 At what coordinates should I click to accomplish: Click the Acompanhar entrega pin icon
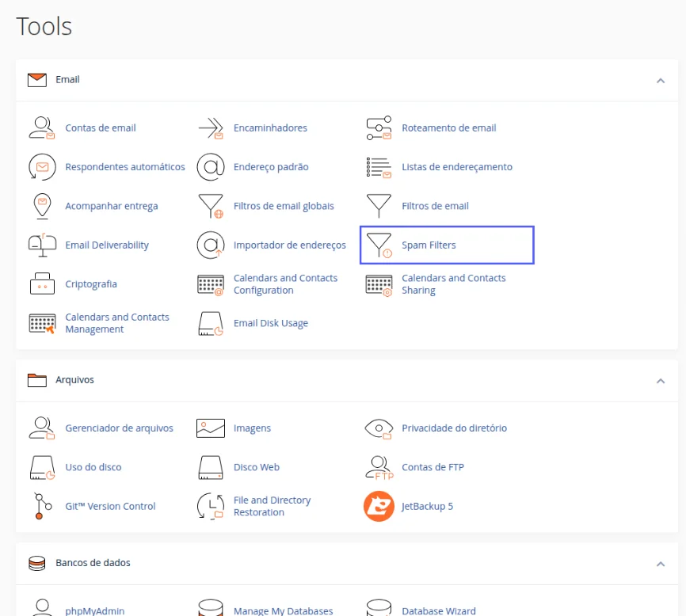coord(42,206)
